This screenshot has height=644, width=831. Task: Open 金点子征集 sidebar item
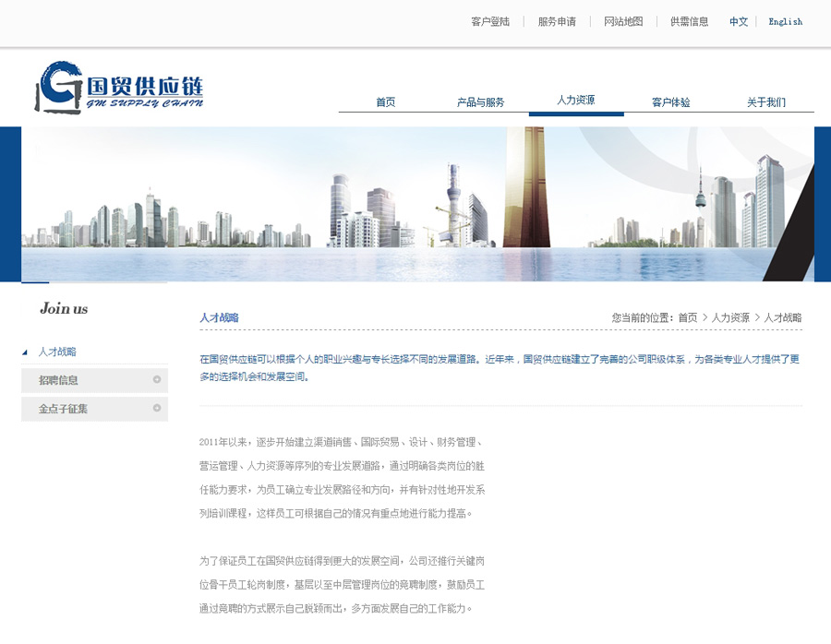point(94,409)
